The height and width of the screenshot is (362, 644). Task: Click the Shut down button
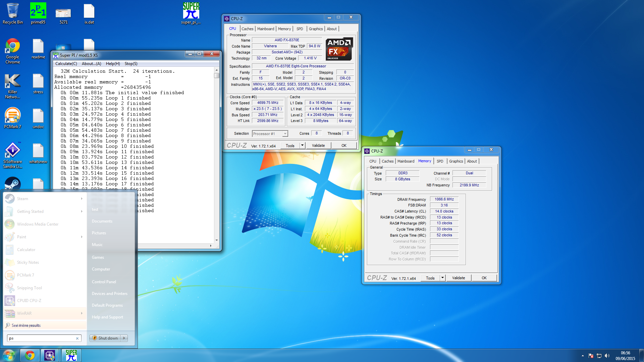(105, 338)
